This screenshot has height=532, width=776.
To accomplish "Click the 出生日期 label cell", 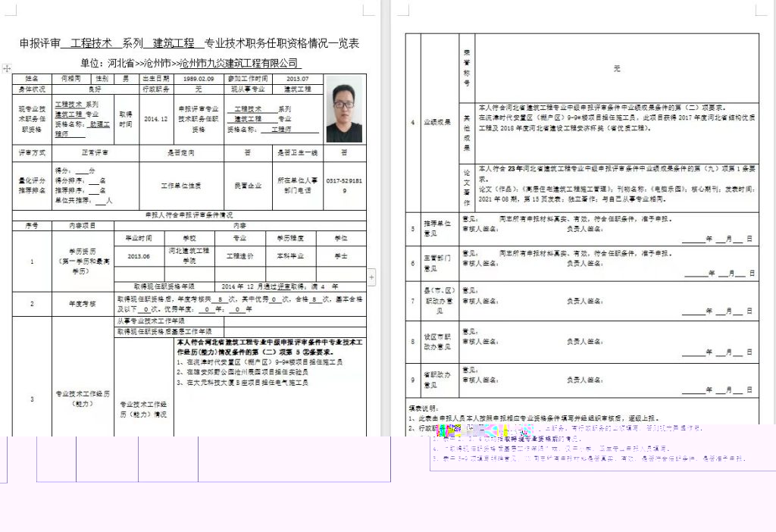I will click(156, 79).
